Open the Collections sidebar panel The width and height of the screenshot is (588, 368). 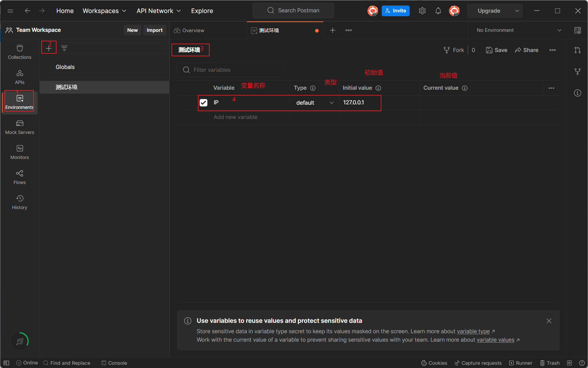19,52
